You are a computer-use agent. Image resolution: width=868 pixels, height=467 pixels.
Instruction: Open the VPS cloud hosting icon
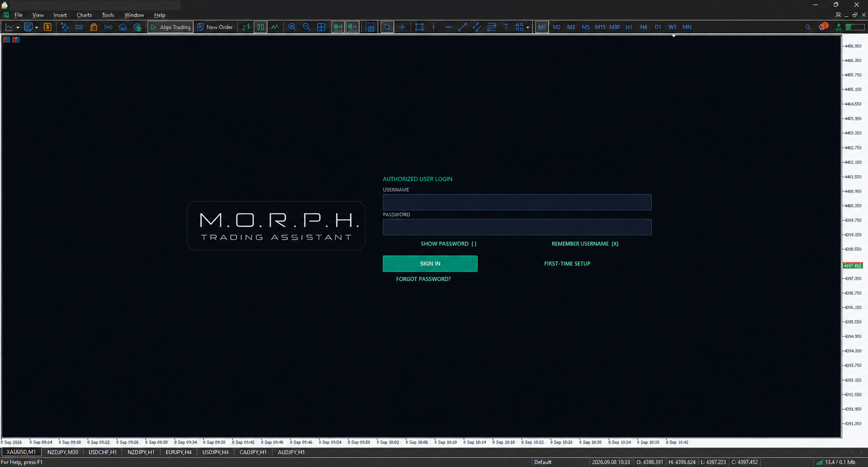point(123,27)
